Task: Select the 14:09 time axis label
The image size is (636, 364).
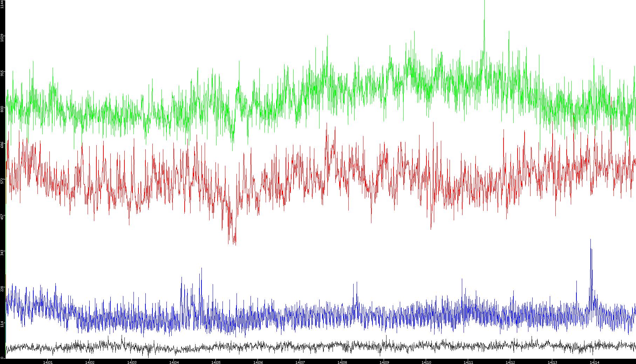Action: [384, 362]
